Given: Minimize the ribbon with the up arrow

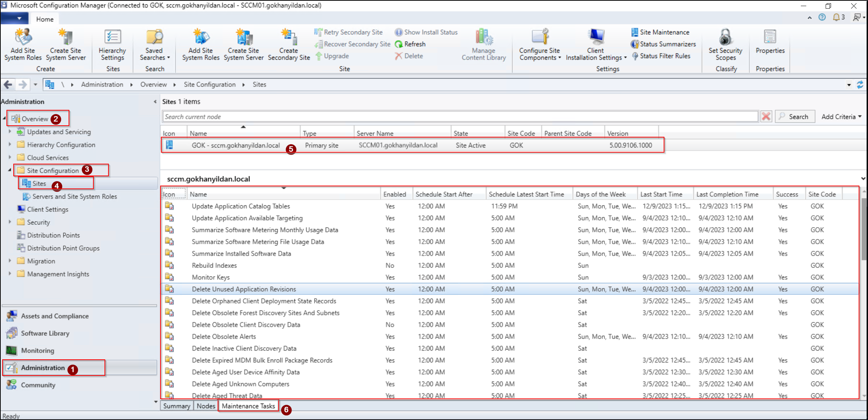Looking at the screenshot, I should click(809, 18).
